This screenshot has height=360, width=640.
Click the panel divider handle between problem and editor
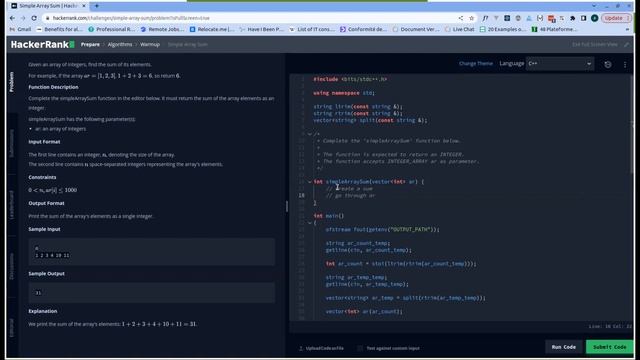(287, 206)
